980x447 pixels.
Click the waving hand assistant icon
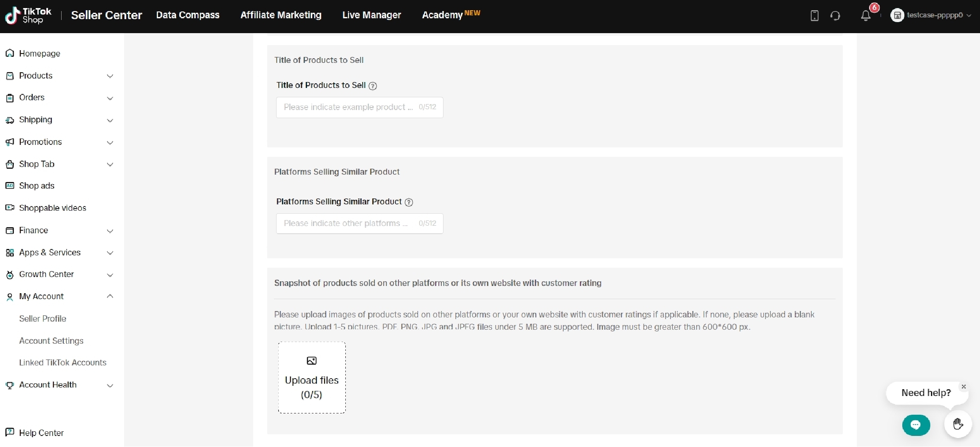pos(958,424)
